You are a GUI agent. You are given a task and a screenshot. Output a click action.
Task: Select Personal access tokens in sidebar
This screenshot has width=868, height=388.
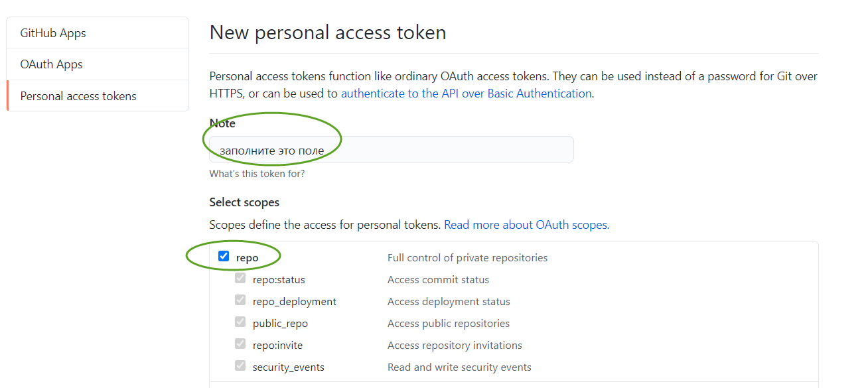78,96
